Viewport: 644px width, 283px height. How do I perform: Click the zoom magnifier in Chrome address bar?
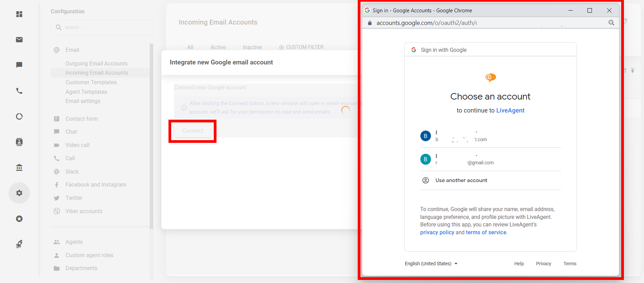point(611,23)
